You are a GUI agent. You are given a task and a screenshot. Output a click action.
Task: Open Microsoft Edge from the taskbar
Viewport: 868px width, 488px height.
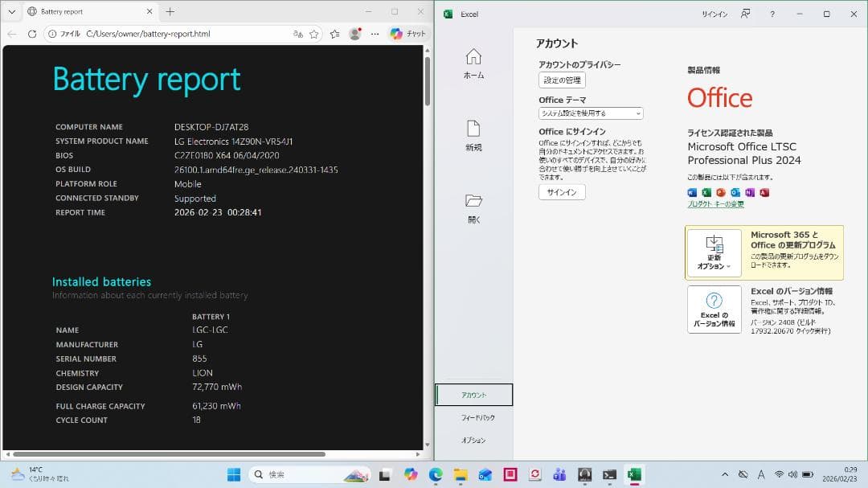(436, 474)
